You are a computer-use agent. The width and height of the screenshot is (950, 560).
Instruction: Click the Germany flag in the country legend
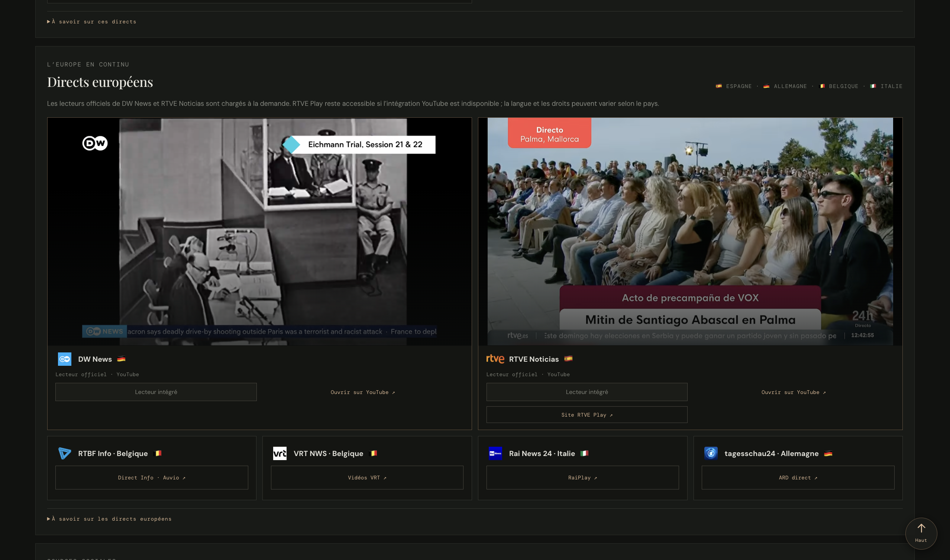766,86
